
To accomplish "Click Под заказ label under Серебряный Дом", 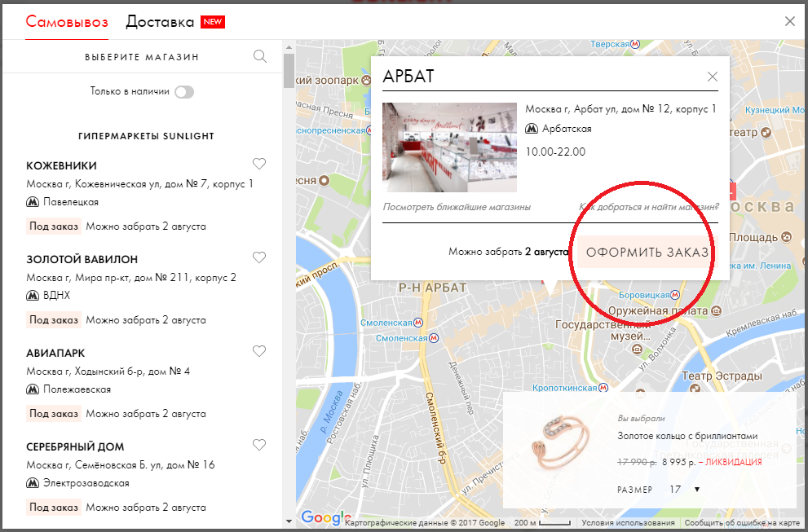I will 54,508.
